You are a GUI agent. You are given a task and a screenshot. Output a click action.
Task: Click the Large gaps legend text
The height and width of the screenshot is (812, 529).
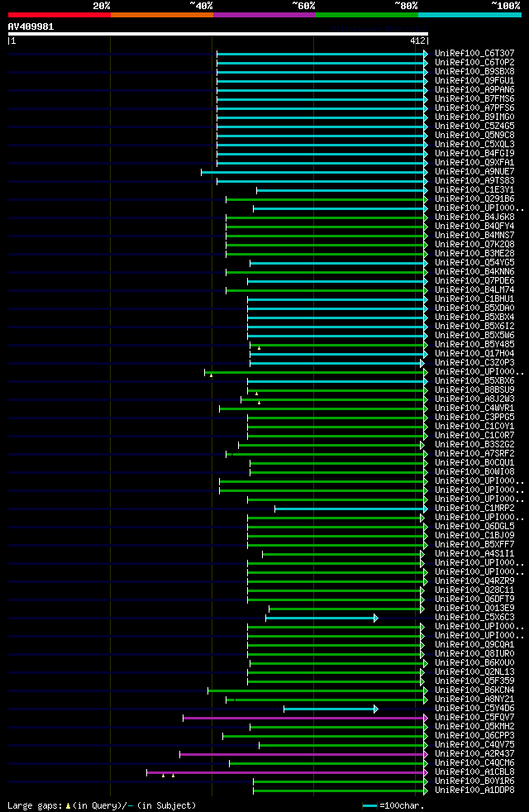pos(102,805)
